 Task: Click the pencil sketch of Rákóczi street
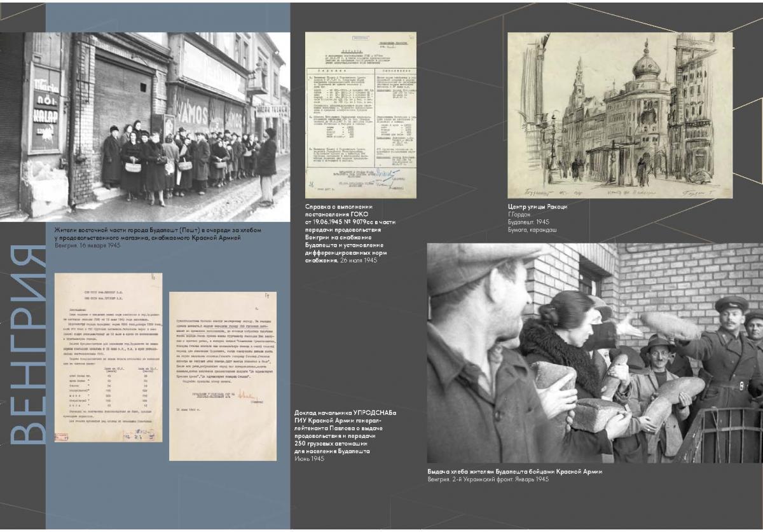(620, 114)
